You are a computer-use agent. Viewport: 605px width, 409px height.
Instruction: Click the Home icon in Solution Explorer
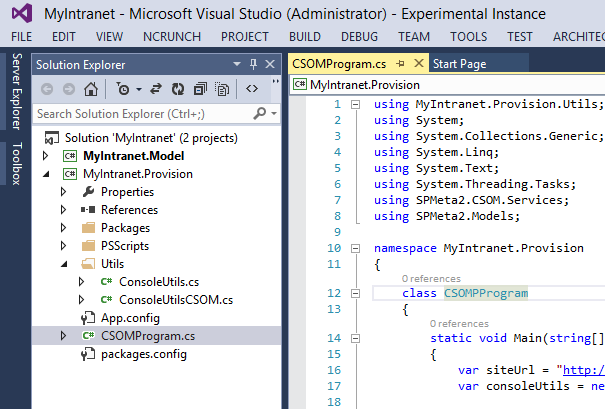coord(91,89)
